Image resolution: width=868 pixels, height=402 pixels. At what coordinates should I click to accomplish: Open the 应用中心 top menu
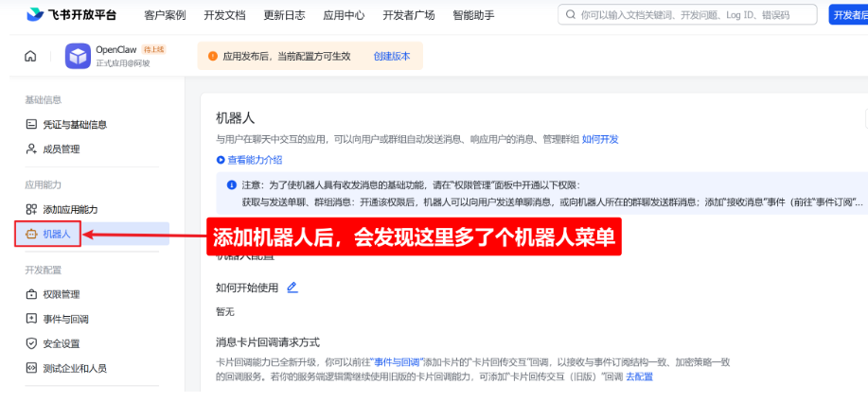point(342,15)
